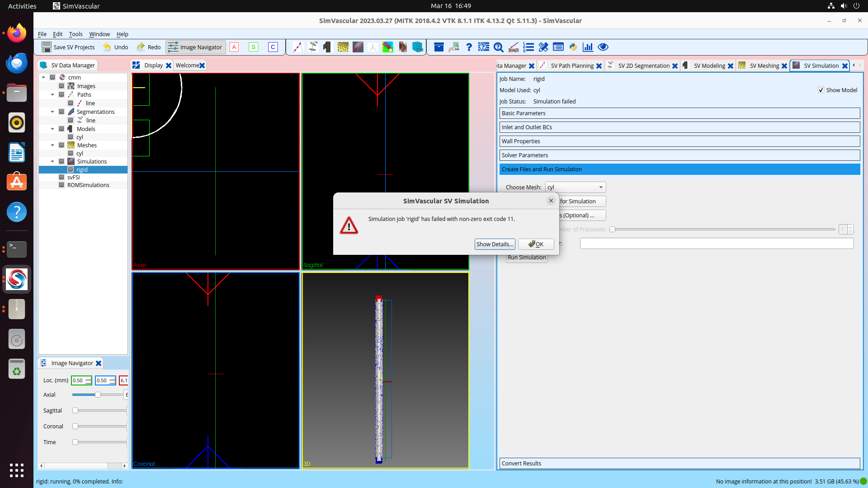Click the blue question mark toolbar icon
The height and width of the screenshot is (488, 868).
pos(469,47)
